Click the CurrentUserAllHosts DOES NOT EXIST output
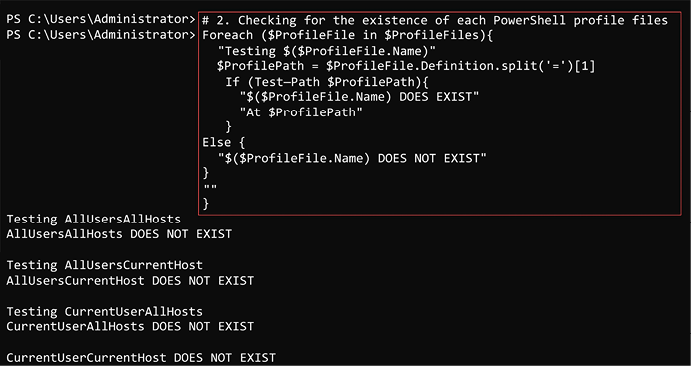The image size is (691, 366). [130, 326]
